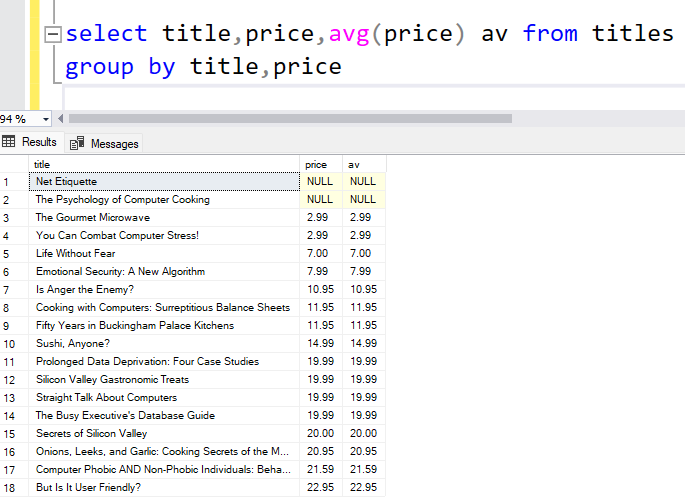
Task: Select row header number 1
Action: [x=14, y=182]
